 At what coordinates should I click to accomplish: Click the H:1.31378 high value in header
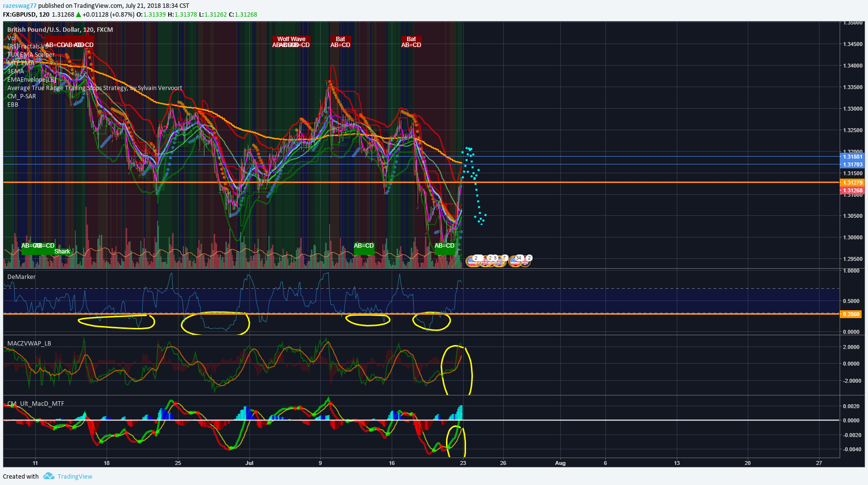[182, 14]
